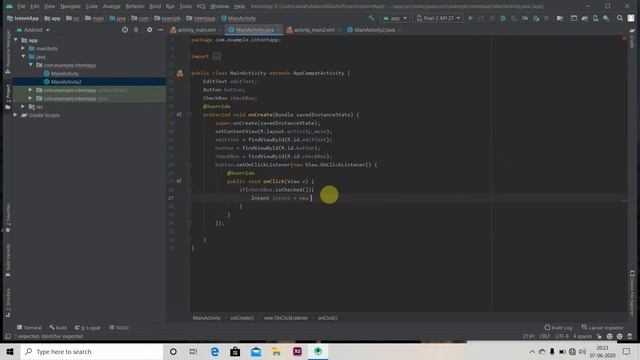
Task: Open the Refactor menu
Action: [135, 7]
